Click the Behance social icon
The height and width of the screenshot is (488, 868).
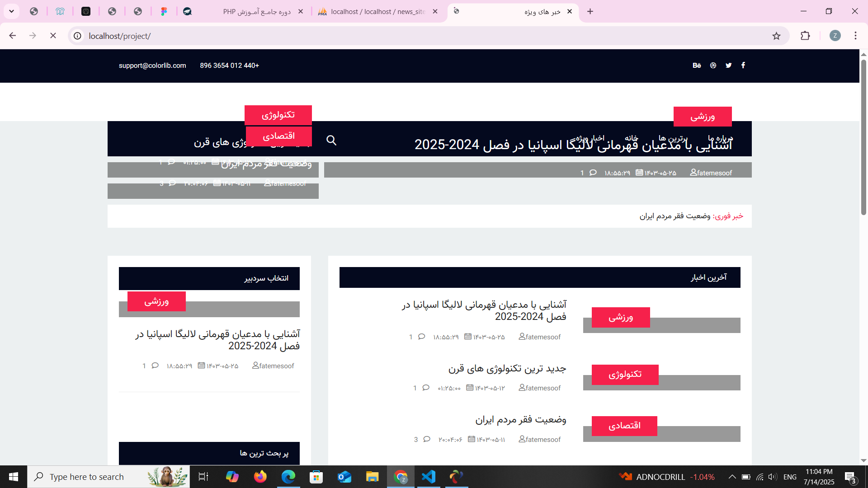click(697, 66)
